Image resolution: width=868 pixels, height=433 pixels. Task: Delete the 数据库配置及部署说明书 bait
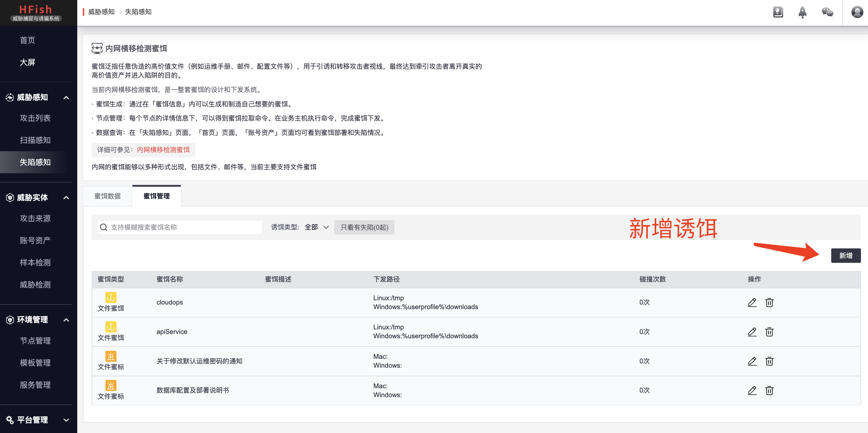pyautogui.click(x=769, y=390)
